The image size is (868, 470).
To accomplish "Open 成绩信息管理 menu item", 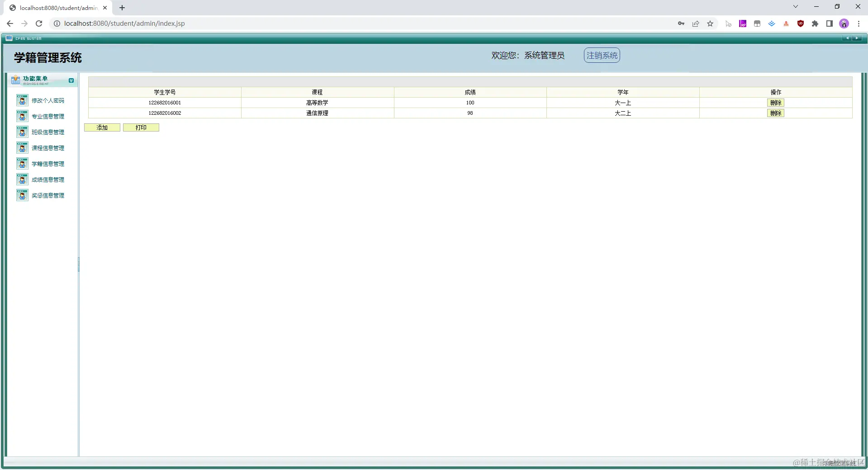I will point(48,180).
